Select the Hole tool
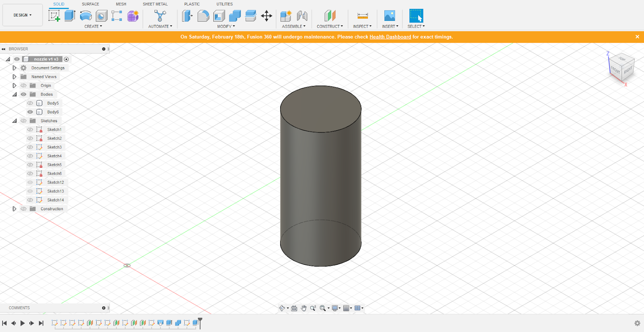644x332 pixels. [101, 16]
